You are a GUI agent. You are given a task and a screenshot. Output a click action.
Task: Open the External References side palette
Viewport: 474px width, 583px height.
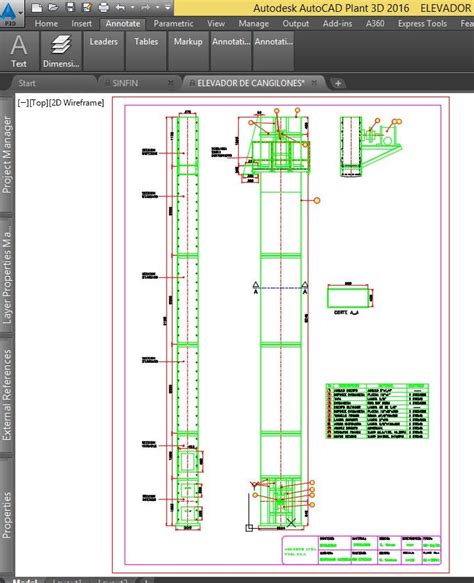tap(7, 395)
